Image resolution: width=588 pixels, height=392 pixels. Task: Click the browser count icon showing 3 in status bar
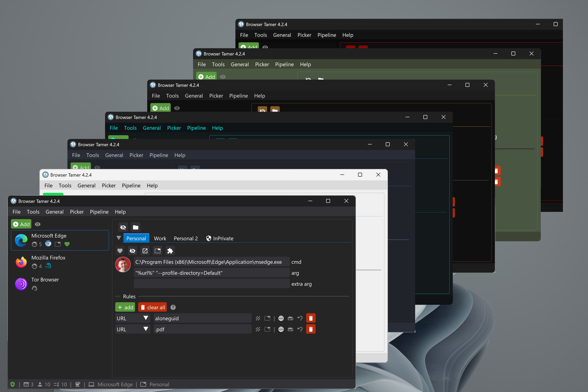(x=26, y=384)
